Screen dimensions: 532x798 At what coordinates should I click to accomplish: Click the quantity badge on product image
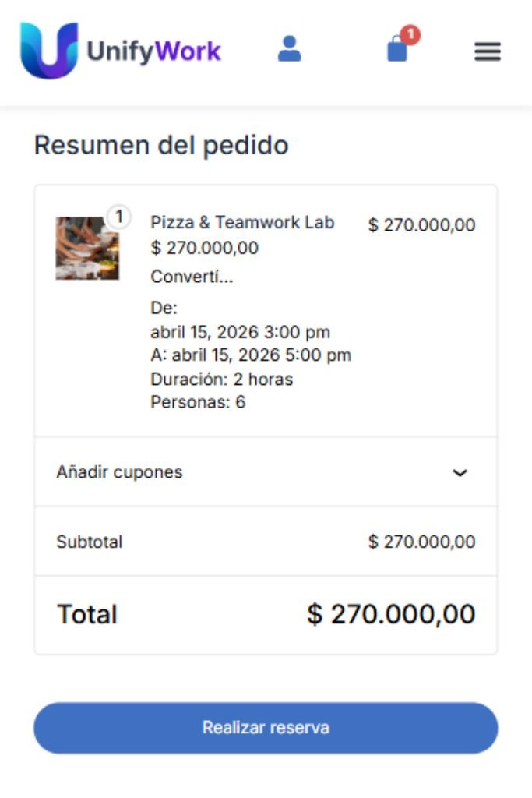[x=118, y=216]
